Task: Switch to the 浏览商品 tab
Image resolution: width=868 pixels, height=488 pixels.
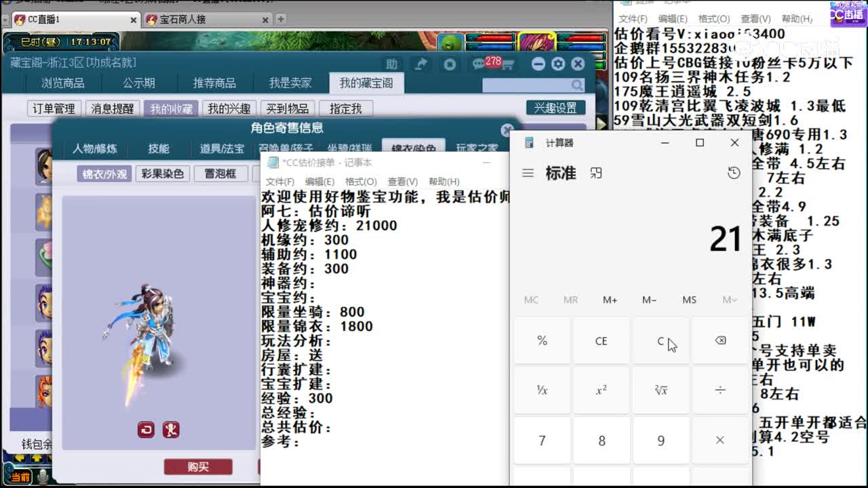Action: click(63, 83)
